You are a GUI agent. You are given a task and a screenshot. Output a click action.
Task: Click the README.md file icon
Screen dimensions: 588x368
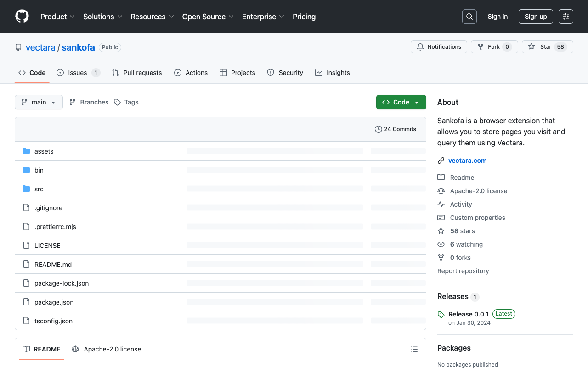(26, 264)
